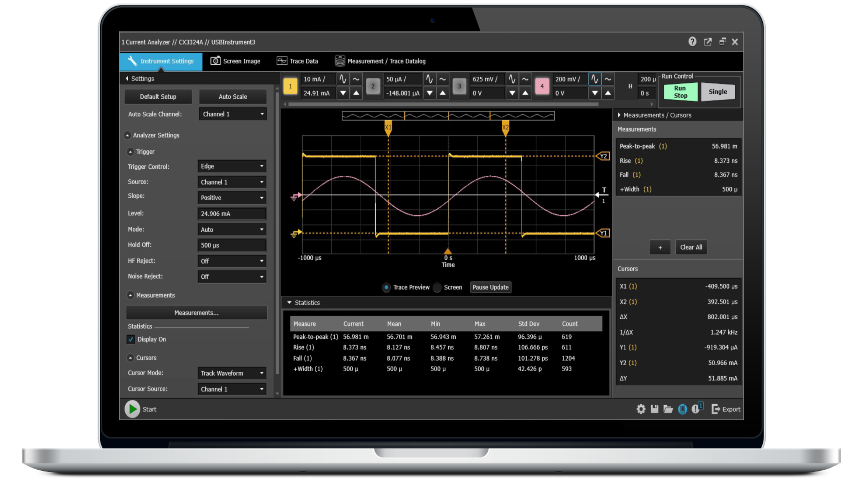Switch to the Trace Data tab
The width and height of the screenshot is (868, 487).
coord(297,61)
